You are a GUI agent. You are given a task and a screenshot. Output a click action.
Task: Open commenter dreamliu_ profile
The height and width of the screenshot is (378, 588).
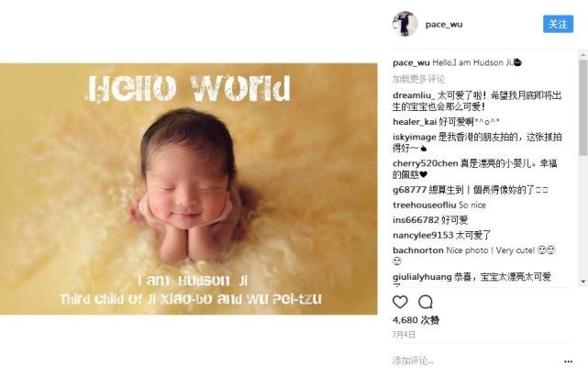coord(414,95)
